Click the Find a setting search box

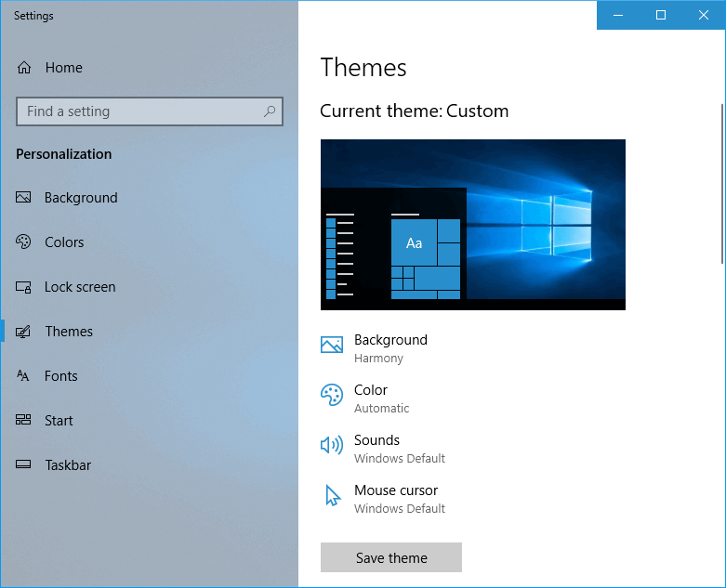point(150,111)
